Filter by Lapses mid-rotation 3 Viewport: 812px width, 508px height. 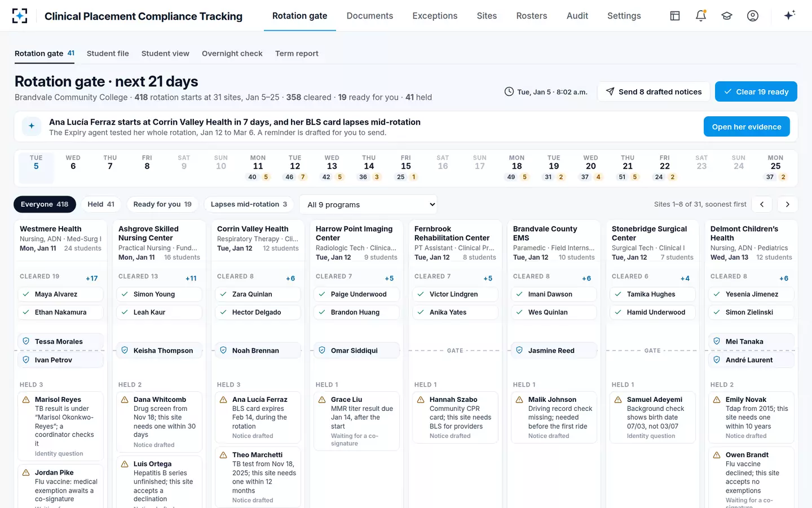249,204
